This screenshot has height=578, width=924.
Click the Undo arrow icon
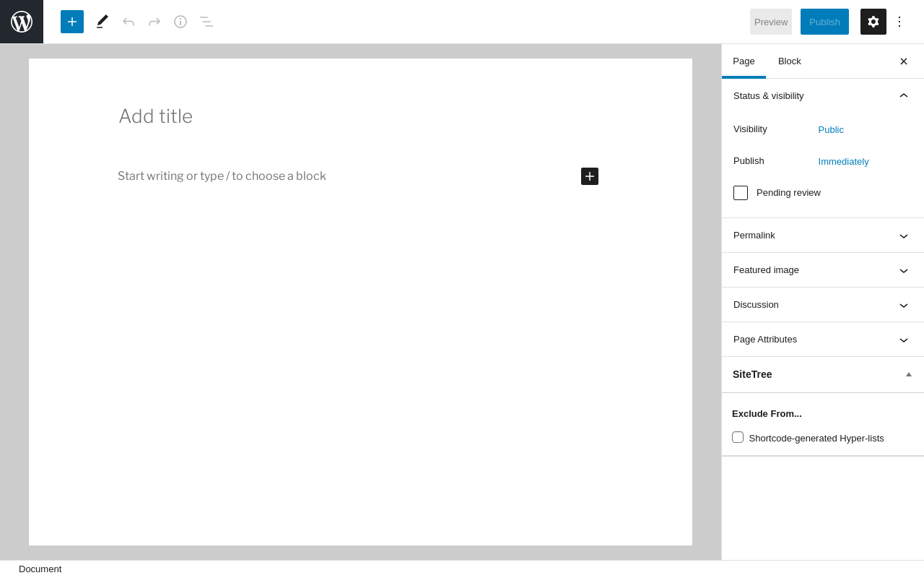point(128,22)
